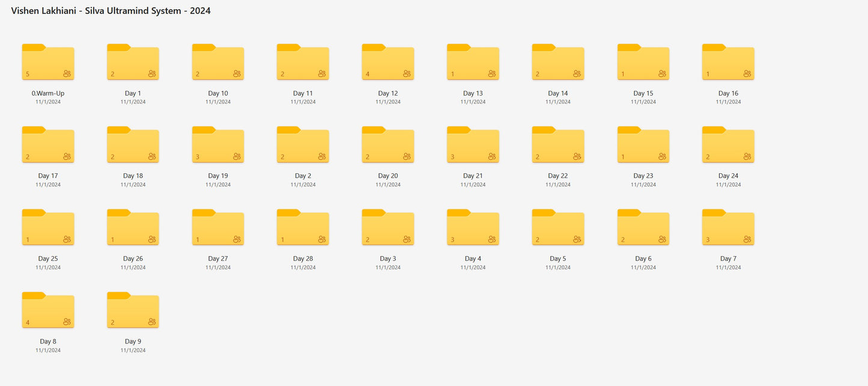Open the Day 21 folder

pos(473,145)
